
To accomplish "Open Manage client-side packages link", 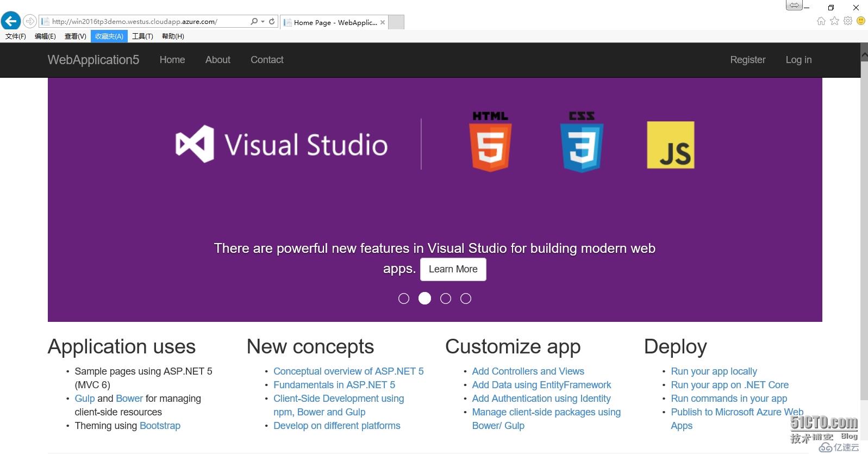I will [546, 419].
